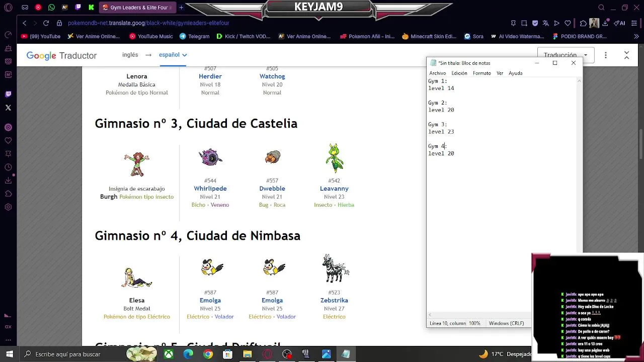Add page to bookmarks heart icon
644x362 pixels.
coord(568,23)
